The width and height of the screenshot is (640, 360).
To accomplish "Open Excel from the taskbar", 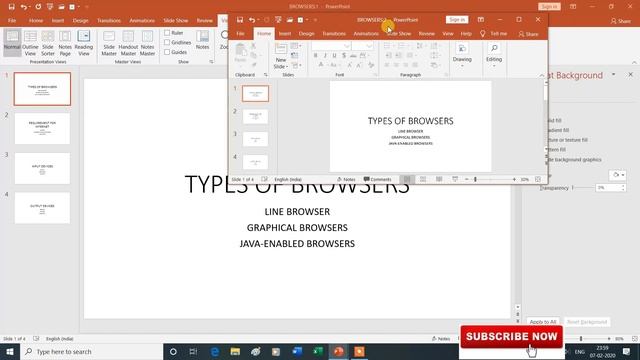I will tap(318, 351).
